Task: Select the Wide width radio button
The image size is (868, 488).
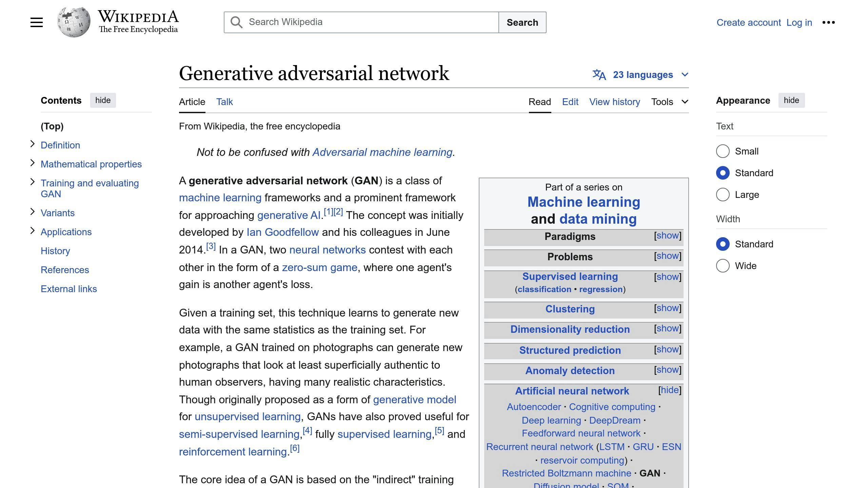Action: pos(723,266)
